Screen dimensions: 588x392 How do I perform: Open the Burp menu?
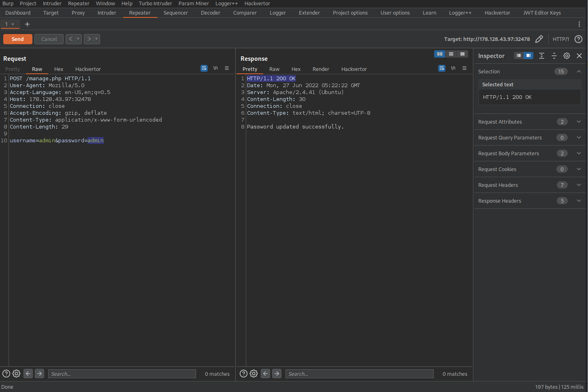pyautogui.click(x=8, y=3)
